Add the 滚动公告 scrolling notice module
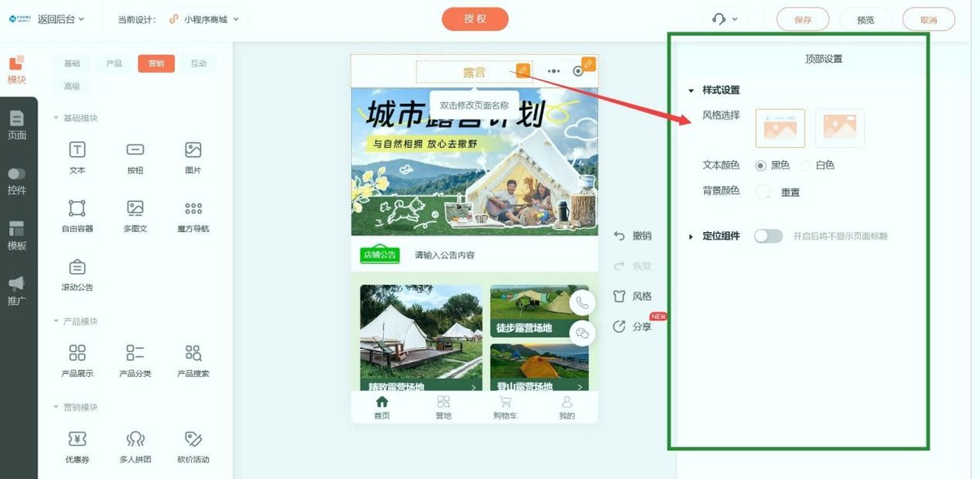The height and width of the screenshot is (479, 980). click(77, 274)
